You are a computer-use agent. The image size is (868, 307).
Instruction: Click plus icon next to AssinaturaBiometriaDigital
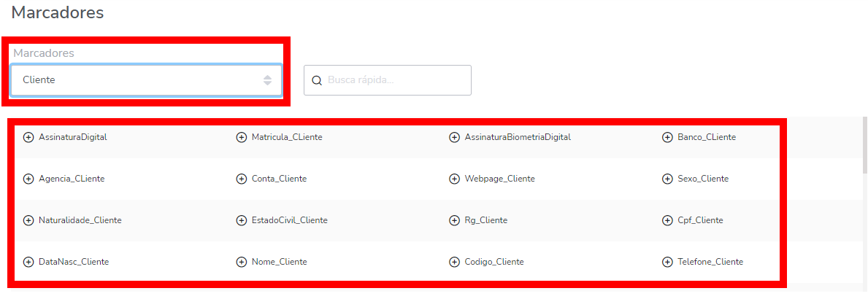pyautogui.click(x=454, y=137)
